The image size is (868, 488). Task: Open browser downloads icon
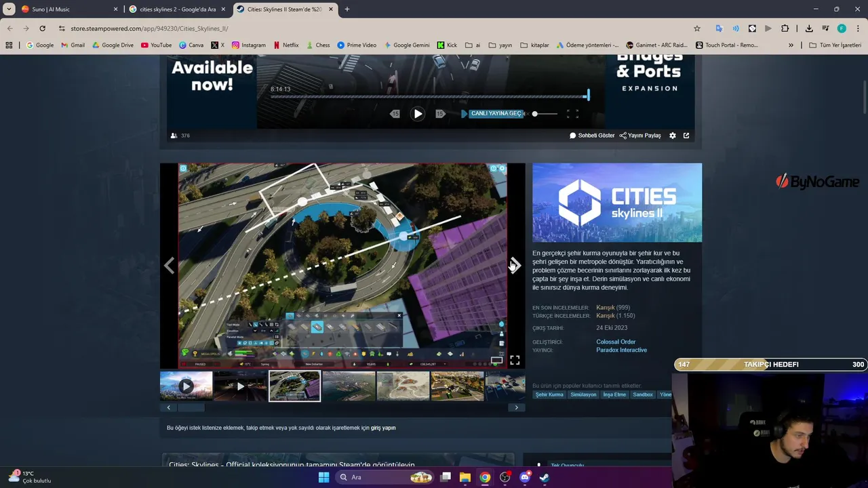click(x=809, y=28)
